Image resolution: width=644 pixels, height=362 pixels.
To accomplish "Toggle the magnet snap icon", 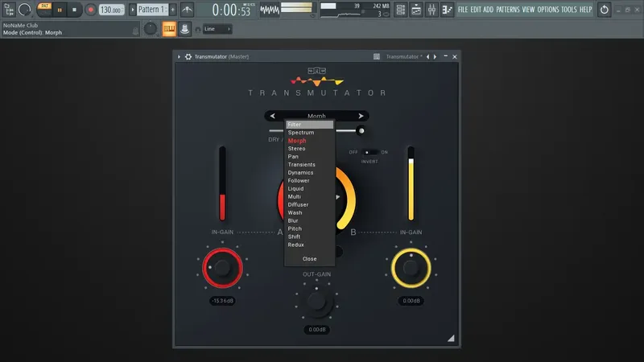I will (x=198, y=29).
